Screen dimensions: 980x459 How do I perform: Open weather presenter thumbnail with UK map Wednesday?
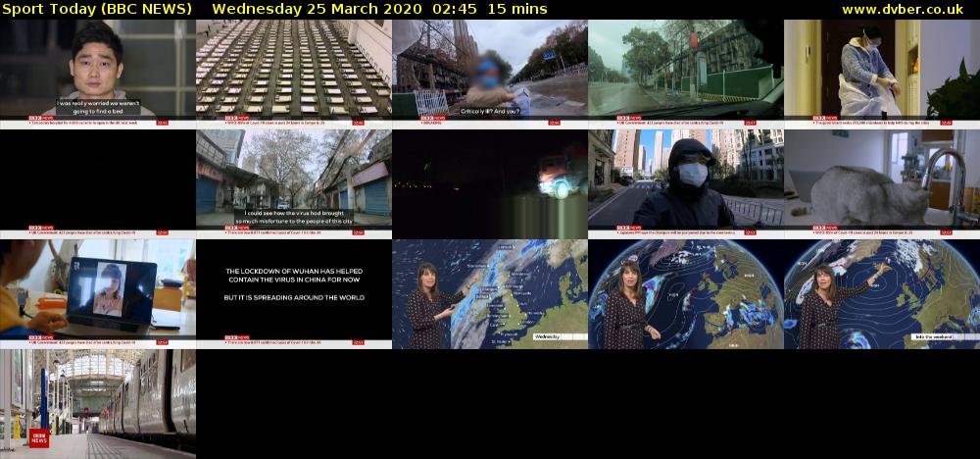click(490, 294)
